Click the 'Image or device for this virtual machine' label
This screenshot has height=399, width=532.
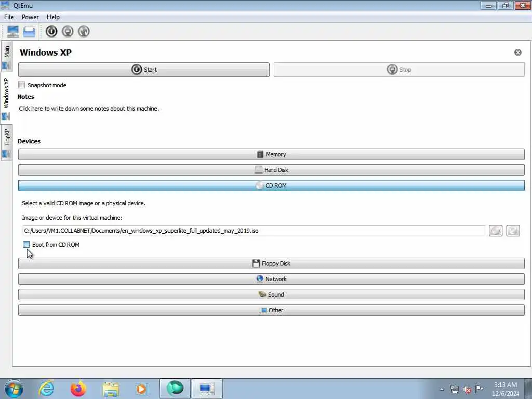[72, 218]
